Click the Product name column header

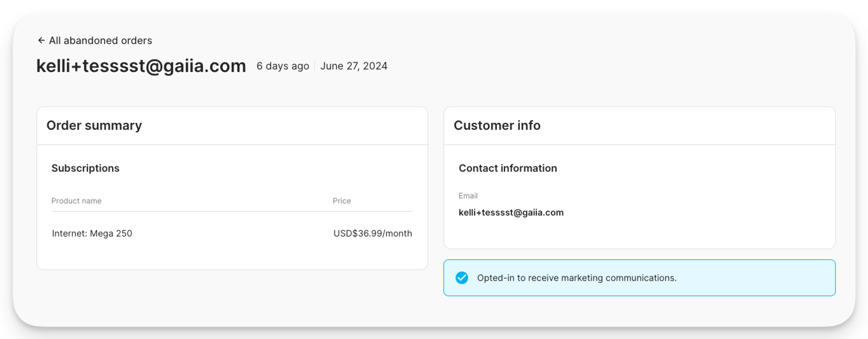pos(76,201)
